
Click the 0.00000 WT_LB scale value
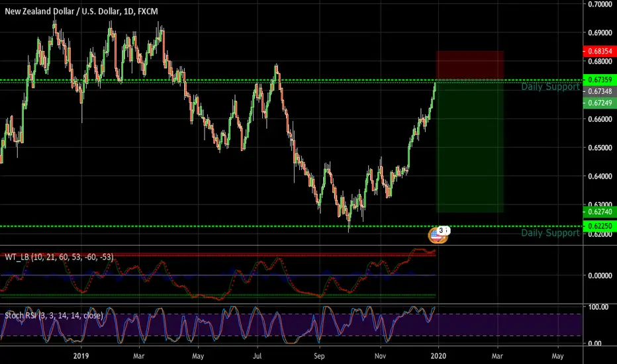(600, 275)
